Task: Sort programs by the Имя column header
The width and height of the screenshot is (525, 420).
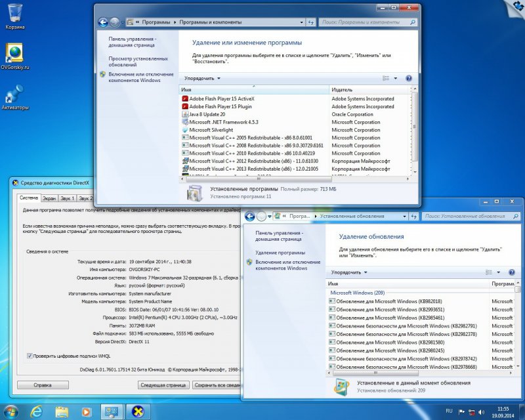Action: (254, 90)
